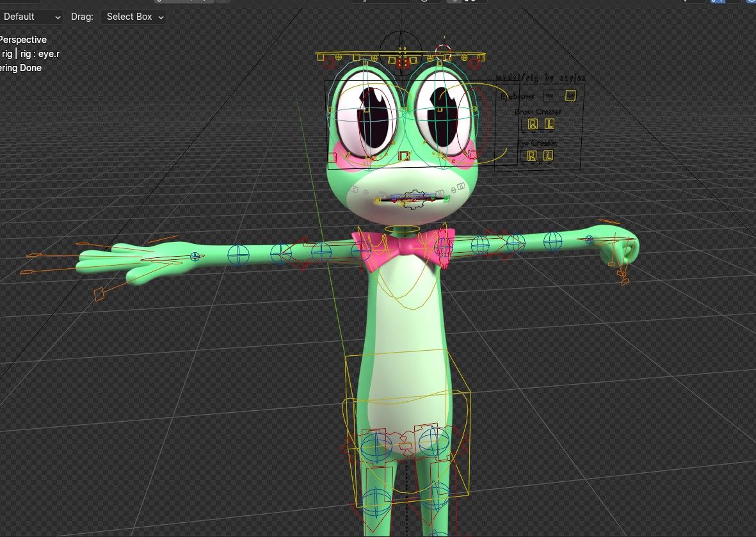Select the small blue wrist sphere on open hand
The image size is (756, 537).
coord(195,257)
